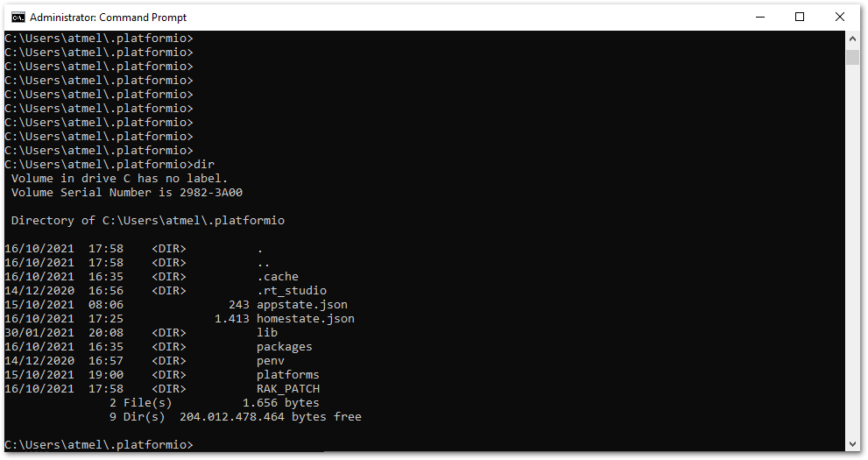Click the lib directory name
Image resolution: width=868 pixels, height=460 pixels.
[x=267, y=333]
